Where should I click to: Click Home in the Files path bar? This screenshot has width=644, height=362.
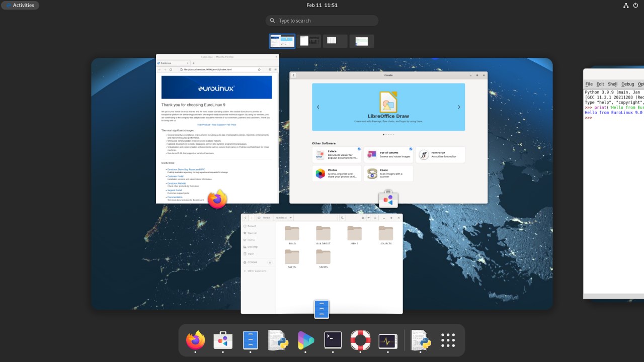pos(265,218)
